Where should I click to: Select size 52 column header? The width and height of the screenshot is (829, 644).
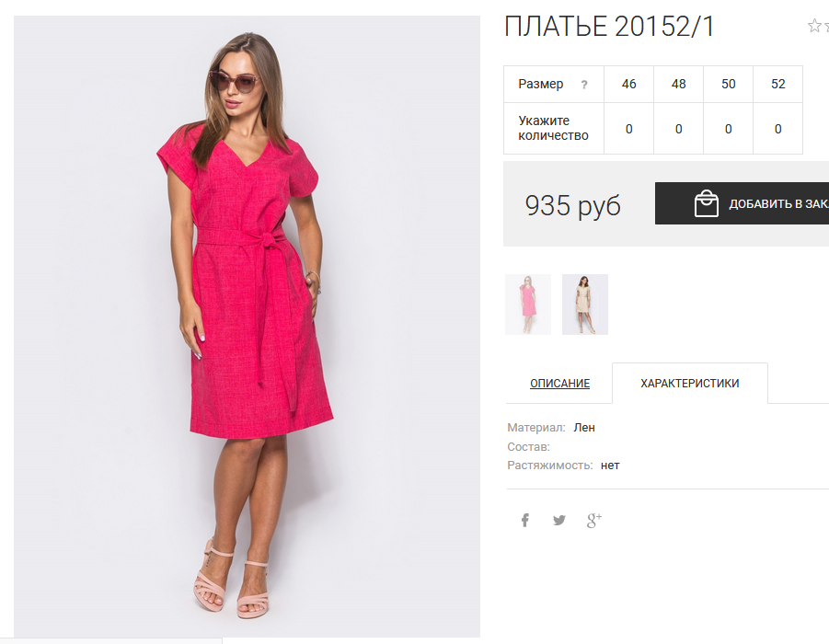point(777,84)
